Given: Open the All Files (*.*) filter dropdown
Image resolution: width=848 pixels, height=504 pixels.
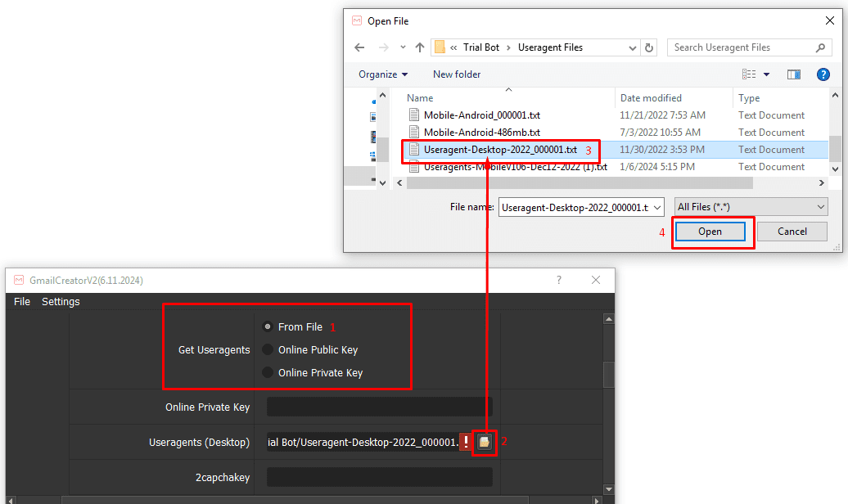Looking at the screenshot, I should coord(751,207).
